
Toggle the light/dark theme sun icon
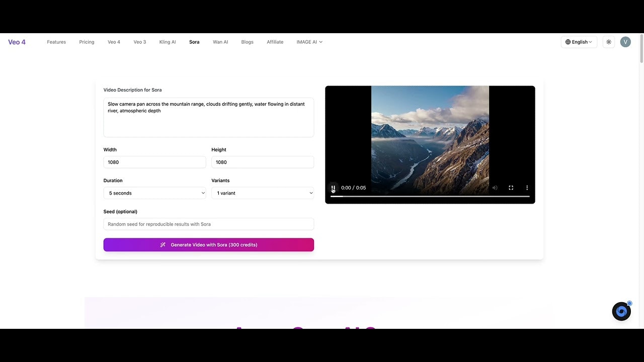click(609, 42)
